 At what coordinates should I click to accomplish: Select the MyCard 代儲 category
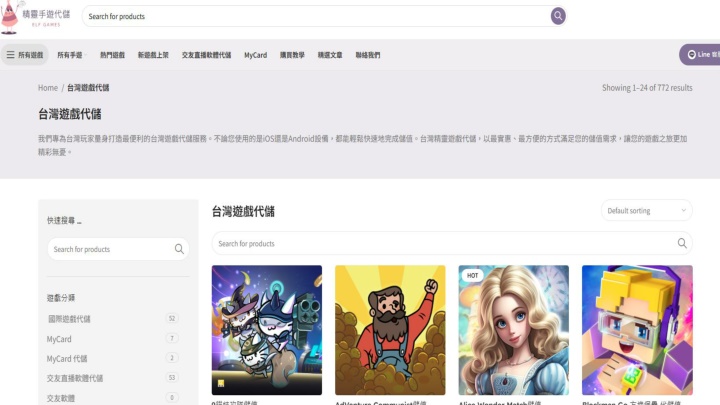coord(67,359)
